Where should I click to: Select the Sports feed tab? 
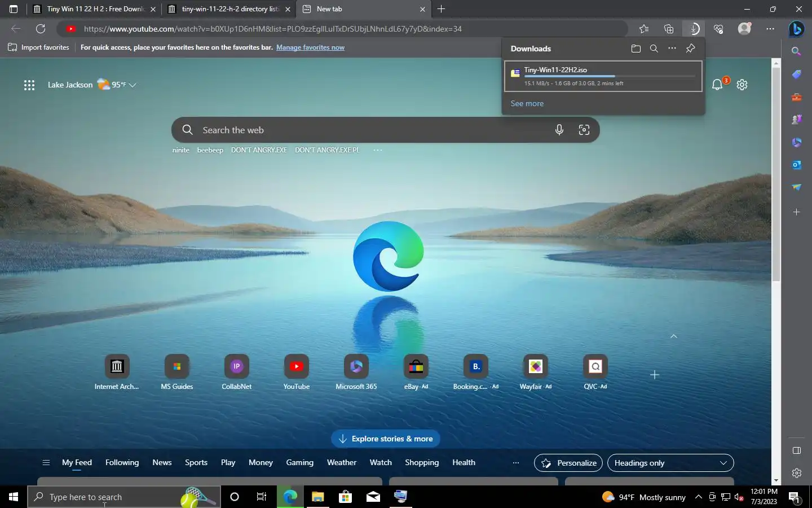click(x=196, y=462)
